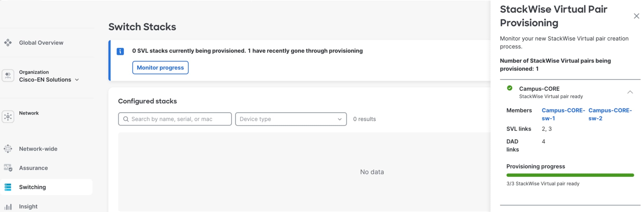The height and width of the screenshot is (212, 644).
Task: Click the search magnifier in Configured stacks
Action: (126, 119)
